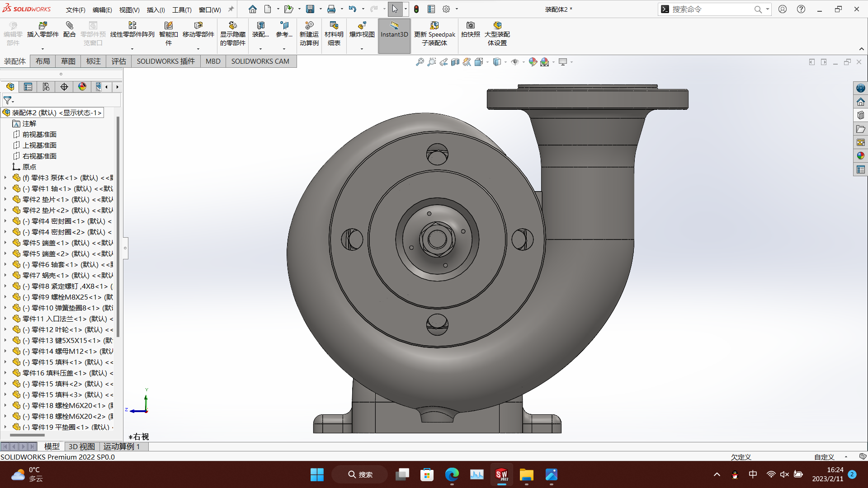Click the Home icon in the title toolbar
This screenshot has width=868, height=488.
tap(253, 9)
